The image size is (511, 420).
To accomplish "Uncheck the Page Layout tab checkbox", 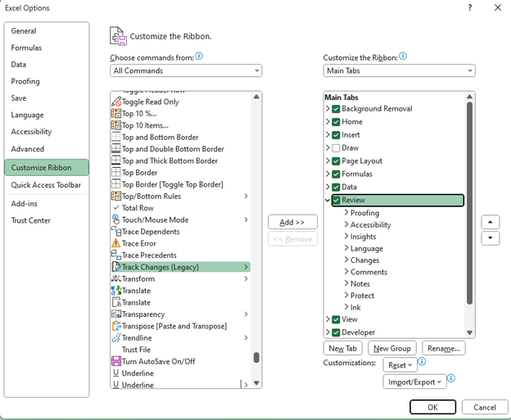I will tap(336, 161).
